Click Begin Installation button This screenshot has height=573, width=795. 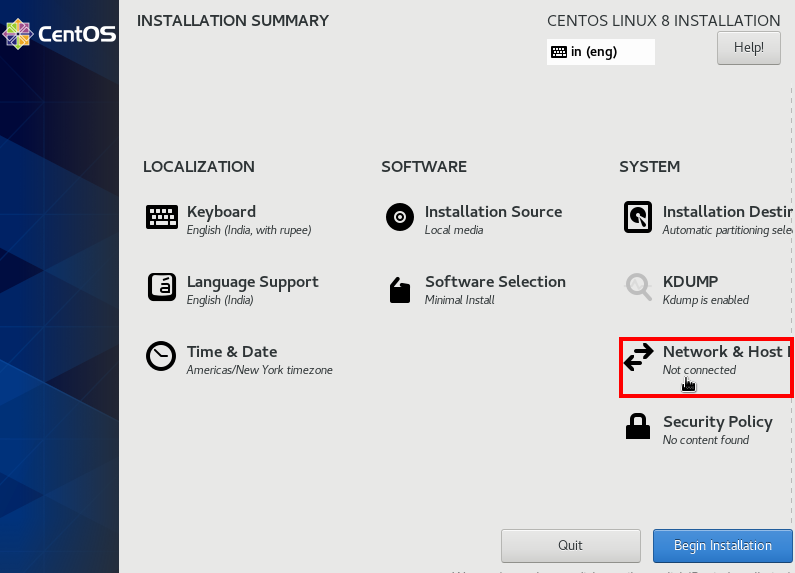(x=722, y=546)
